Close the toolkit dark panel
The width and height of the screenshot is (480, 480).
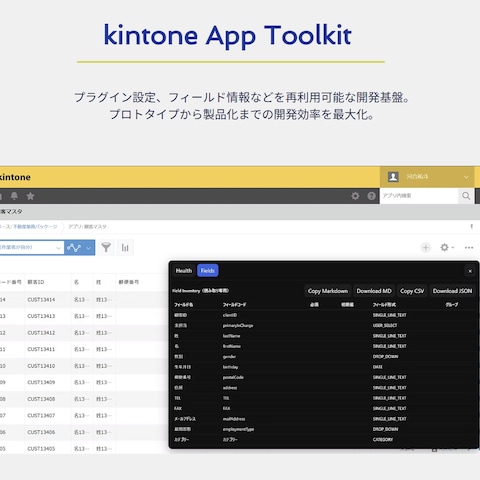(x=470, y=271)
